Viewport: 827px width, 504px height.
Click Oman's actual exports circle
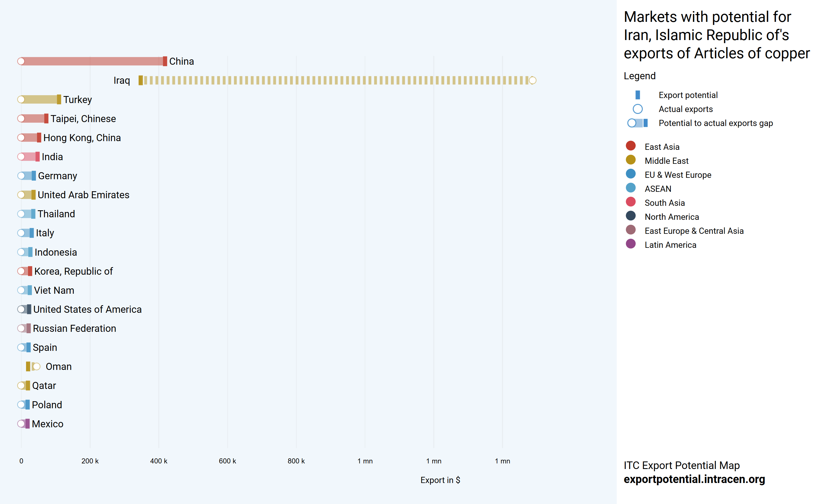tap(36, 367)
